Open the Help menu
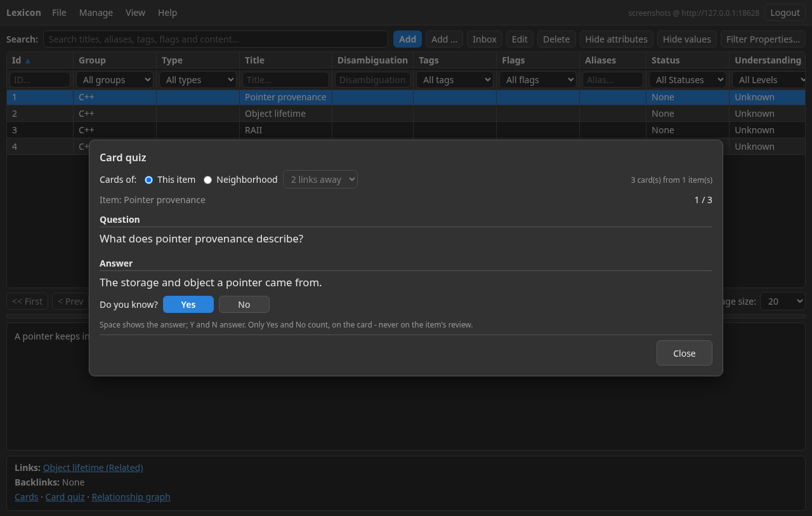This screenshot has width=812, height=516. [x=167, y=13]
